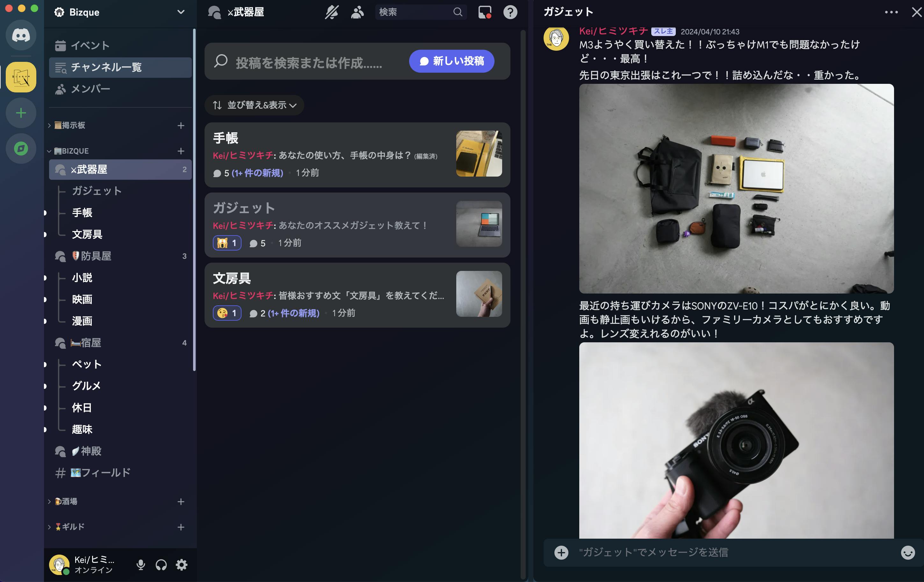924x582 pixels.
Task: Open user settings gear icon
Action: pos(182,565)
